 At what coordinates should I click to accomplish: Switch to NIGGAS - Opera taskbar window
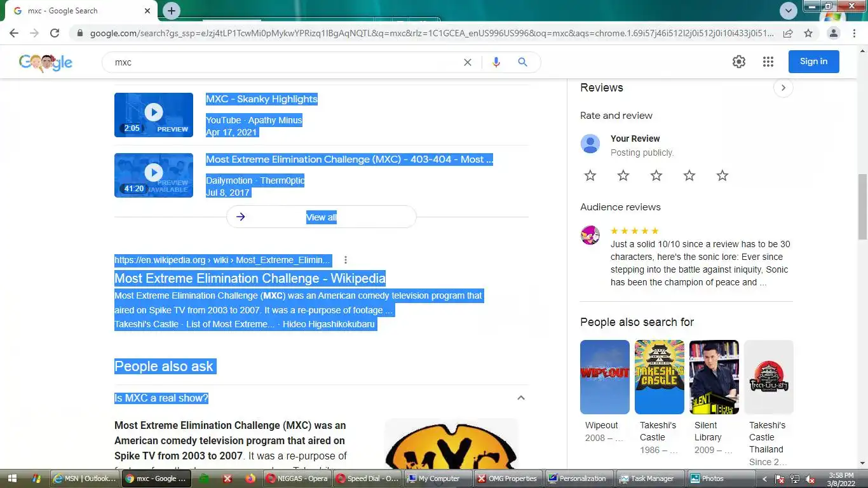click(297, 478)
